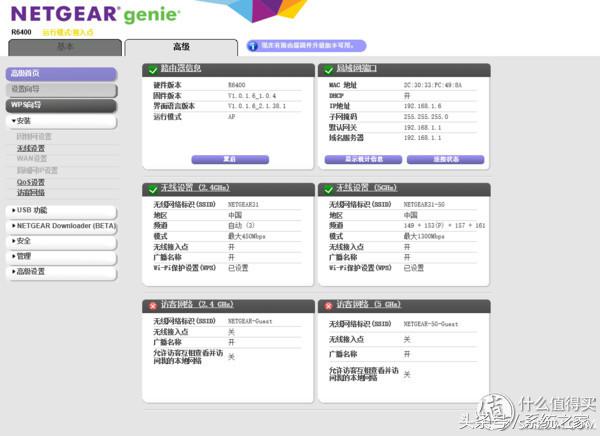Click the subnet mask 255.255.255.0
This screenshot has height=436, width=600.
426,117
